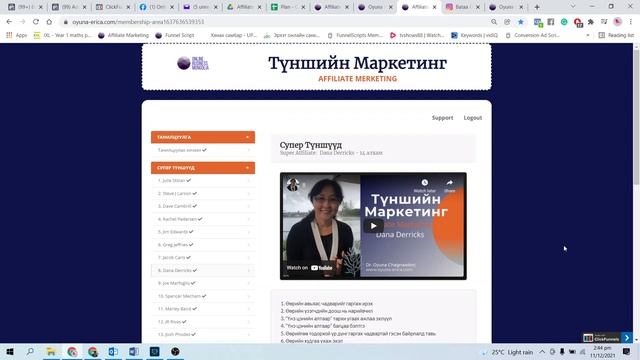Open the Reading list
640x360 pixels.
point(616,36)
